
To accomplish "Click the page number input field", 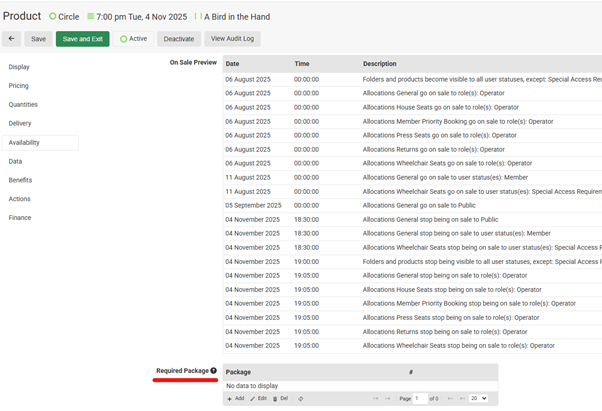I will [x=420, y=398].
